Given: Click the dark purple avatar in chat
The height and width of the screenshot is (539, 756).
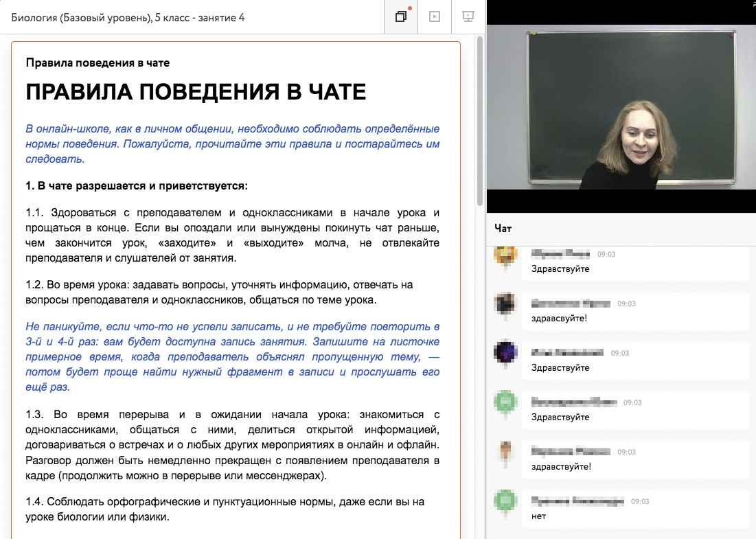Looking at the screenshot, I should 505,353.
